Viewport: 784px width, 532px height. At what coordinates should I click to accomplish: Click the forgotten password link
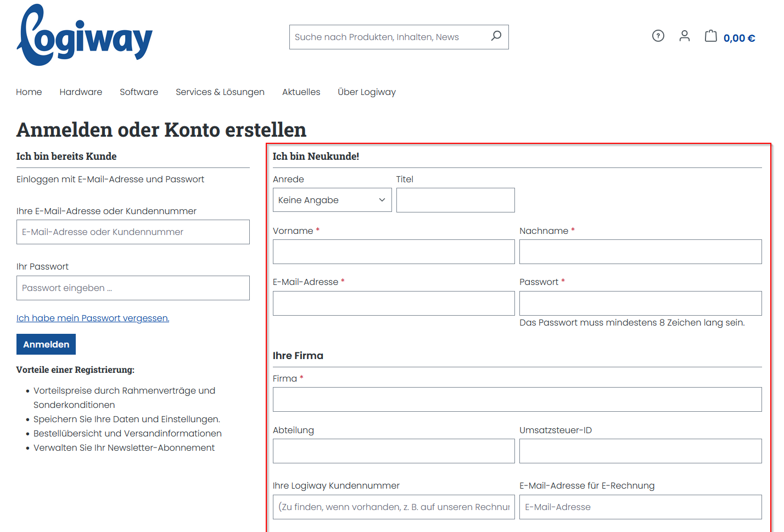tap(93, 318)
